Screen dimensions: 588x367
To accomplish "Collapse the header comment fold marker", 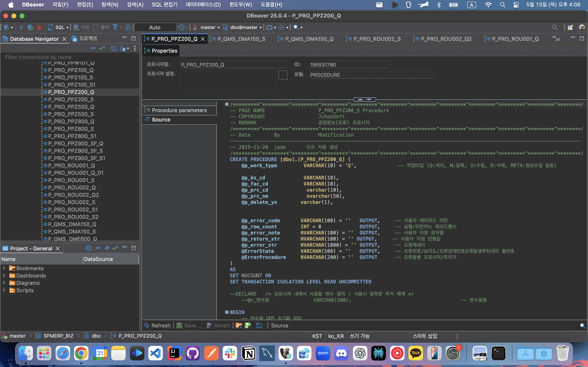I will click(227, 104).
